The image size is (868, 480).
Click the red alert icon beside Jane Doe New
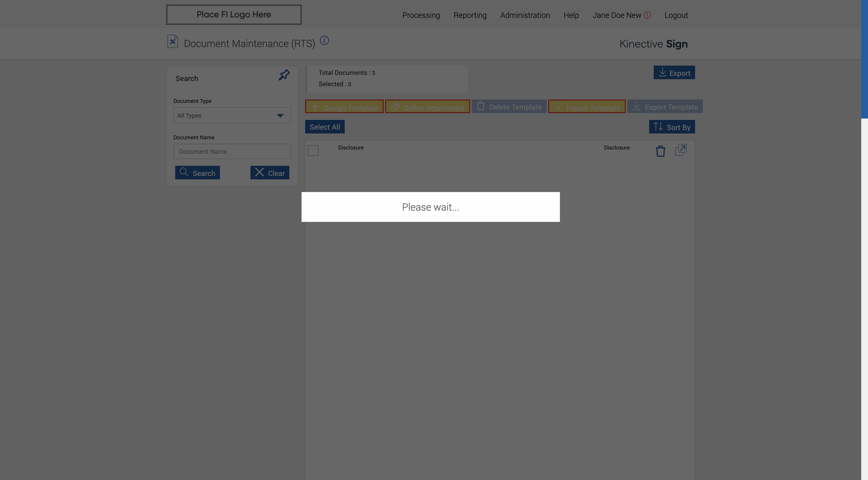647,15
